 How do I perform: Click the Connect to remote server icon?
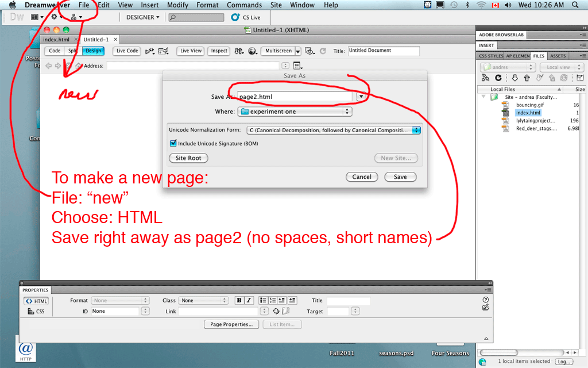485,78
